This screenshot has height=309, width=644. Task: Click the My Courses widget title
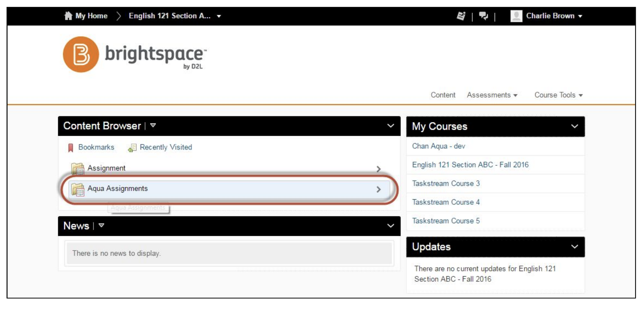tap(440, 126)
